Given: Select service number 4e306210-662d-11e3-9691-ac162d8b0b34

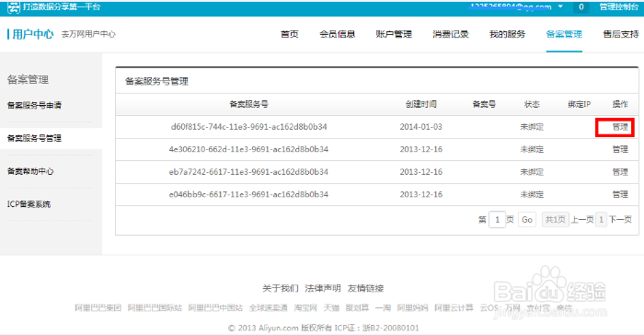Looking at the screenshot, I should [x=249, y=149].
